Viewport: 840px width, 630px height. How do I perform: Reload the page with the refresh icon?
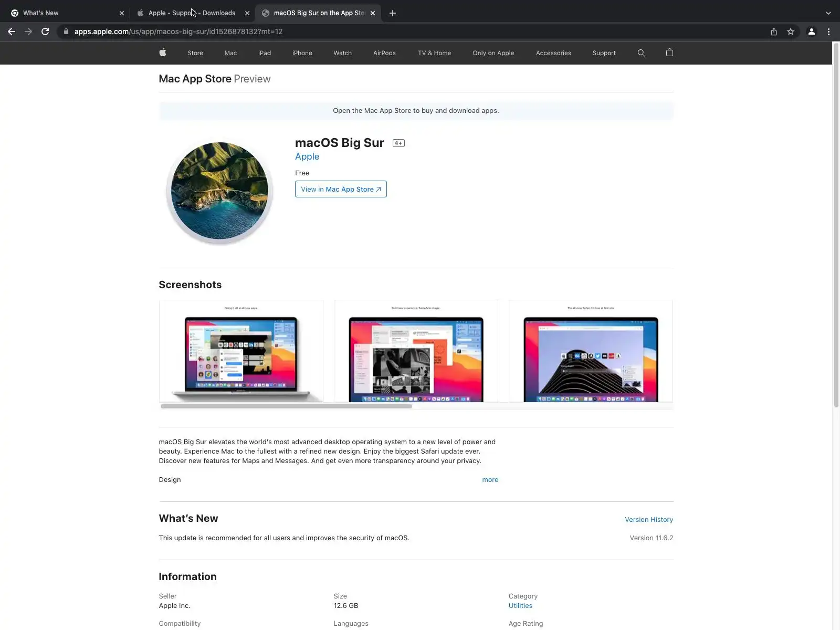pos(45,31)
